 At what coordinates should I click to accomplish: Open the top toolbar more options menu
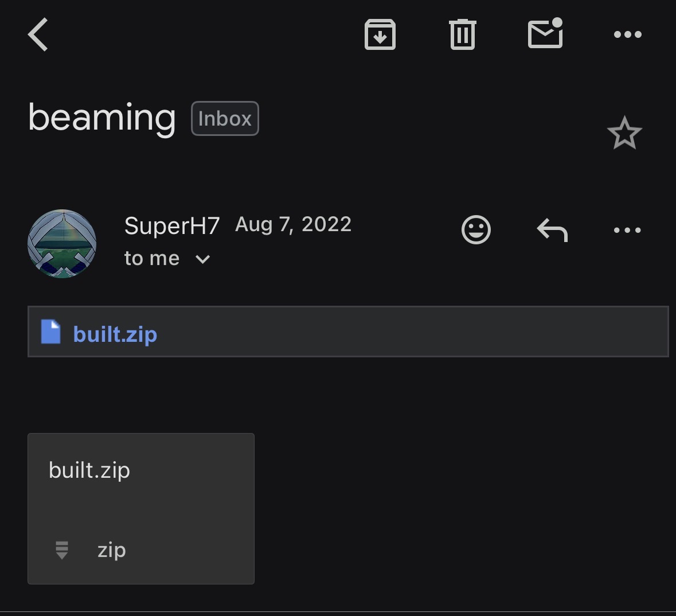pos(628,34)
